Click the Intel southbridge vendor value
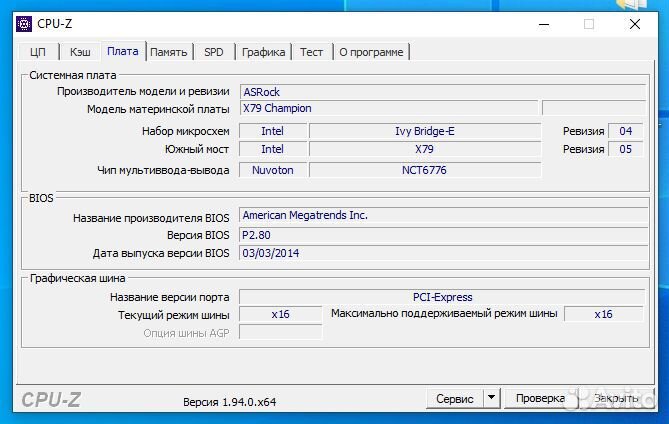The height and width of the screenshot is (424, 669). pos(273,149)
